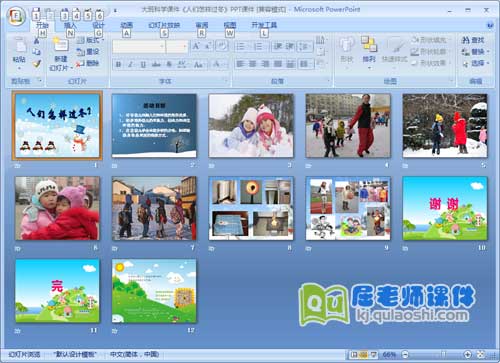Viewport: 500px width, 363px height.
Task: Click the 查找 find button
Action: (473, 40)
